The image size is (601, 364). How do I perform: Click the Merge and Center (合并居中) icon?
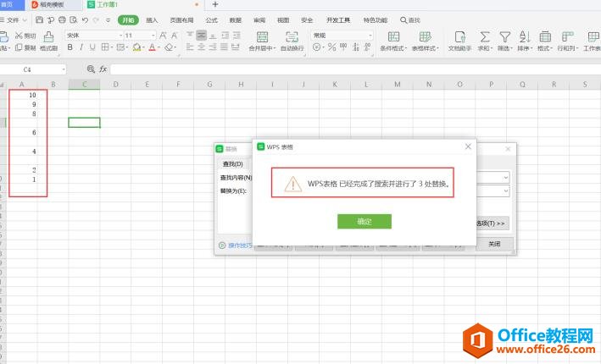pos(263,37)
